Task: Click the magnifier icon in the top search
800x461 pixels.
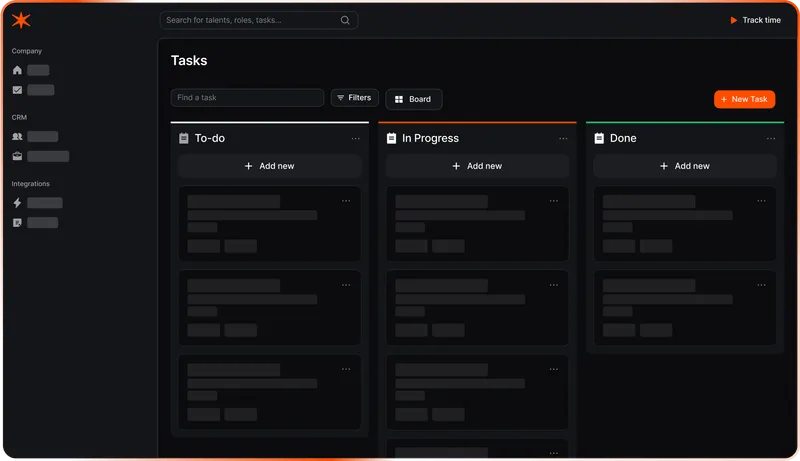Action: (x=345, y=20)
